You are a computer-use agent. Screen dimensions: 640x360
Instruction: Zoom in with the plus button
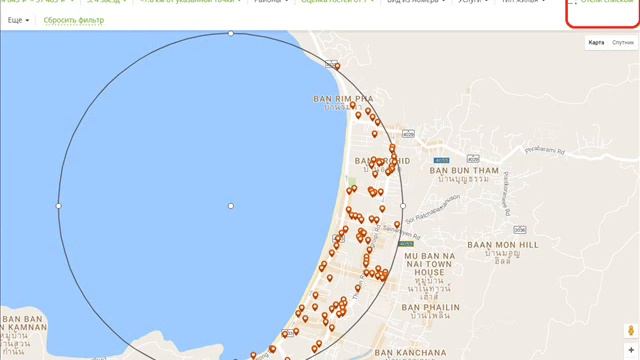pos(631,350)
